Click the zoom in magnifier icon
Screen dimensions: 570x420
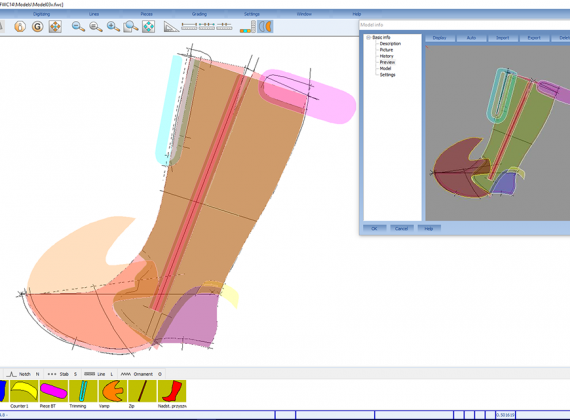point(113,27)
